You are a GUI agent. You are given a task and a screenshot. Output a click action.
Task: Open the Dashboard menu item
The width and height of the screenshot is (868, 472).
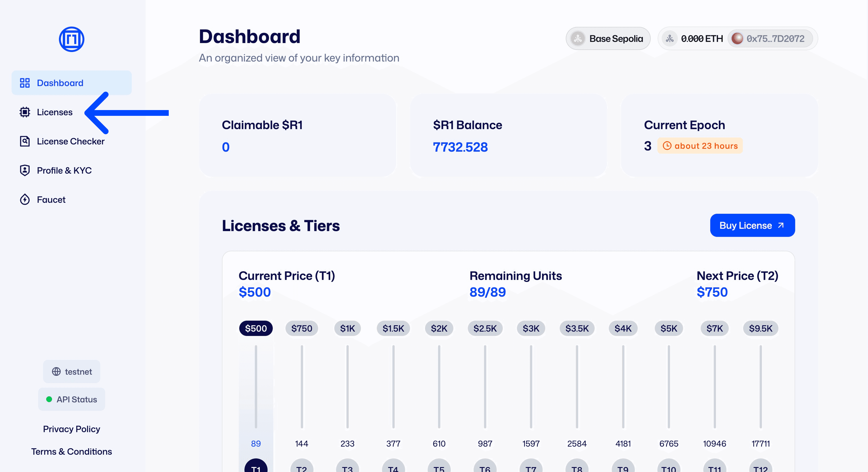coord(71,83)
